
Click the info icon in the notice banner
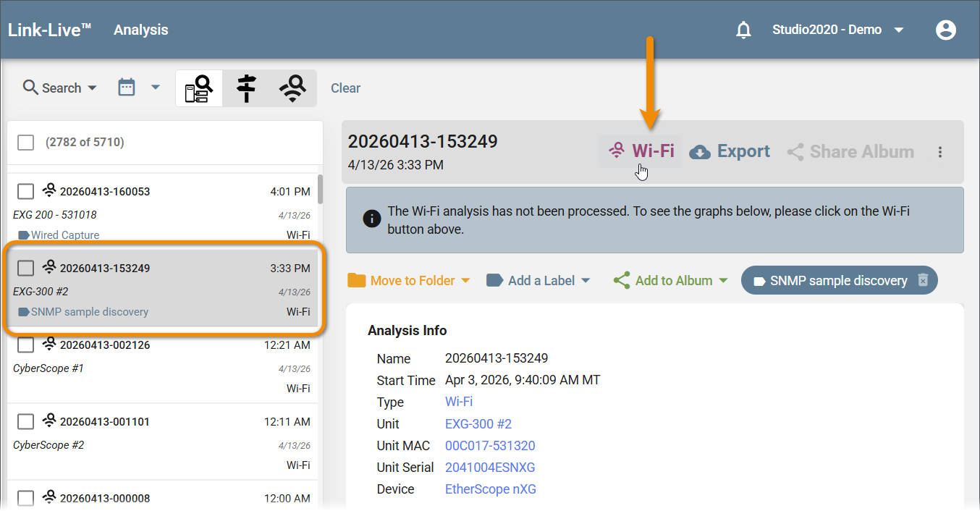click(372, 219)
